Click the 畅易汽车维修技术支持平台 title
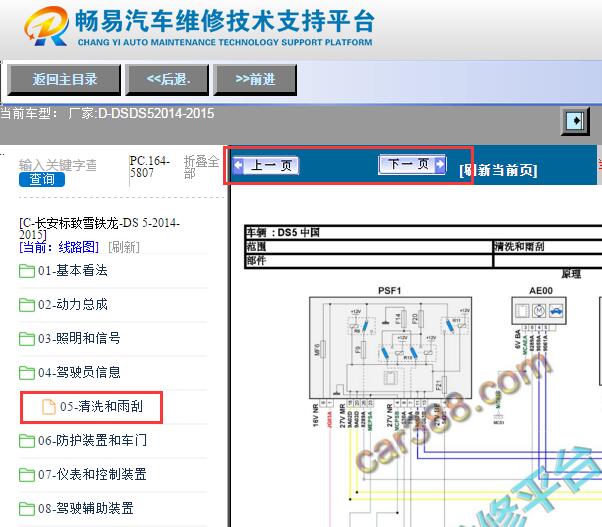The height and width of the screenshot is (527, 602). 225,21
